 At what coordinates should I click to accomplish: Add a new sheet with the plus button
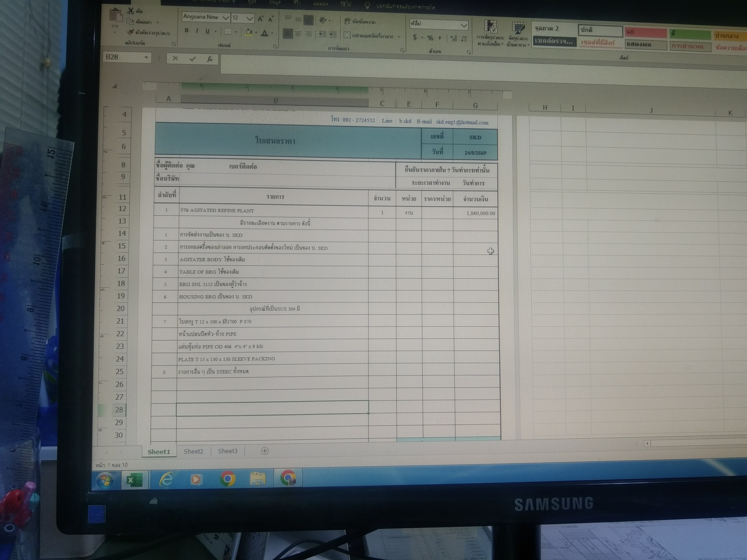265,451
